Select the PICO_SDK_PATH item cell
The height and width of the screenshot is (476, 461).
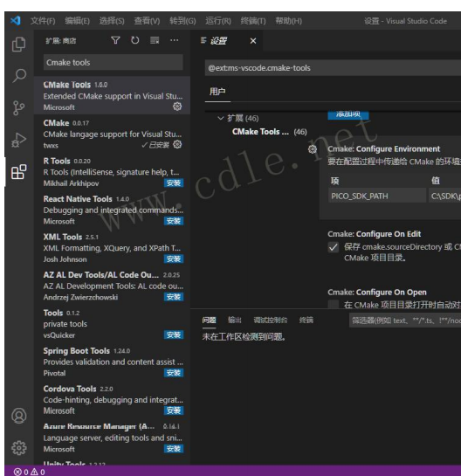[377, 196]
